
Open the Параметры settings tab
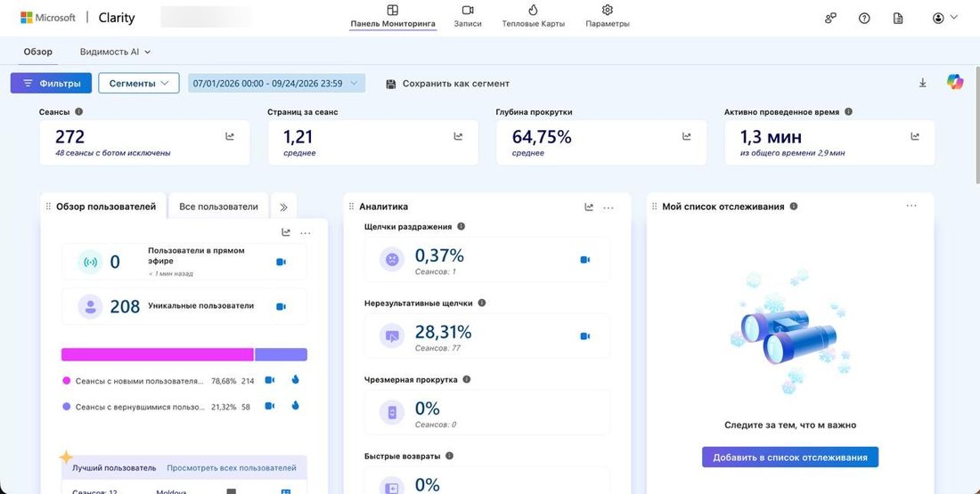(607, 16)
